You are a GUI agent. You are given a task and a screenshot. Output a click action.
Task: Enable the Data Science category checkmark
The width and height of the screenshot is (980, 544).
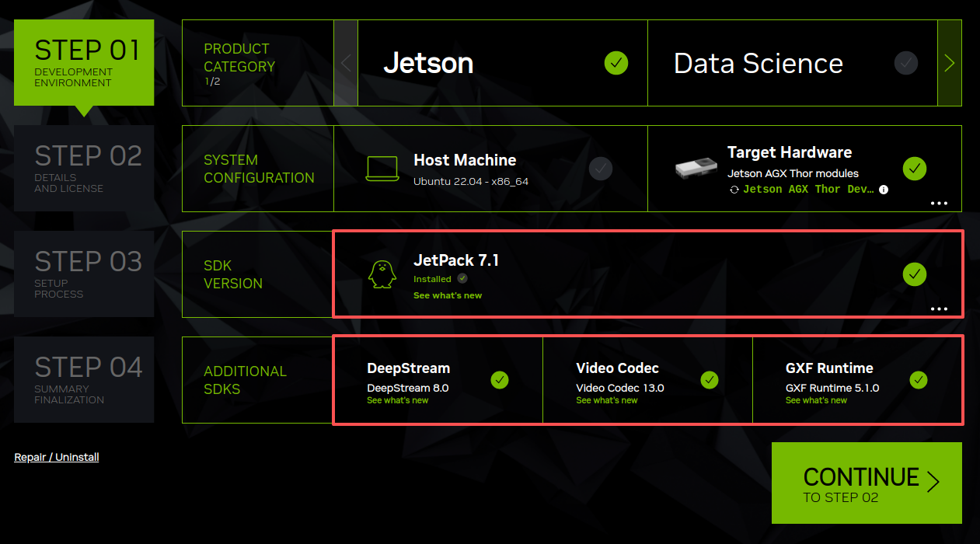pos(905,63)
